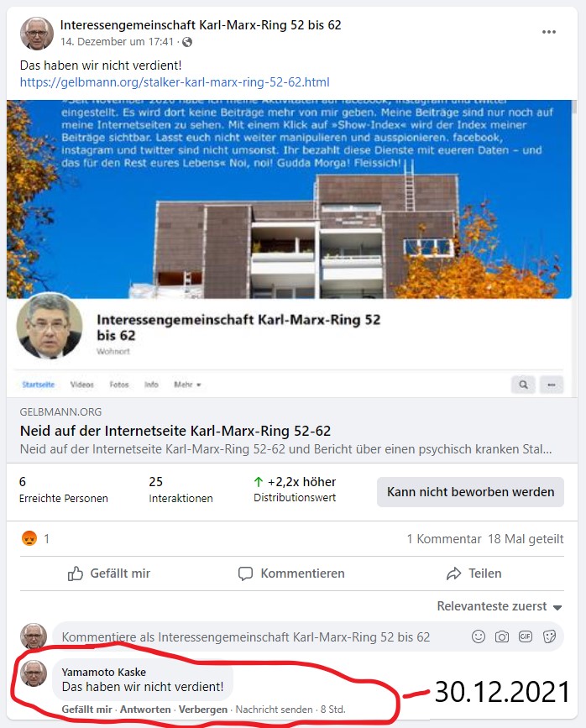Add a GIF to the comment

pyautogui.click(x=526, y=636)
